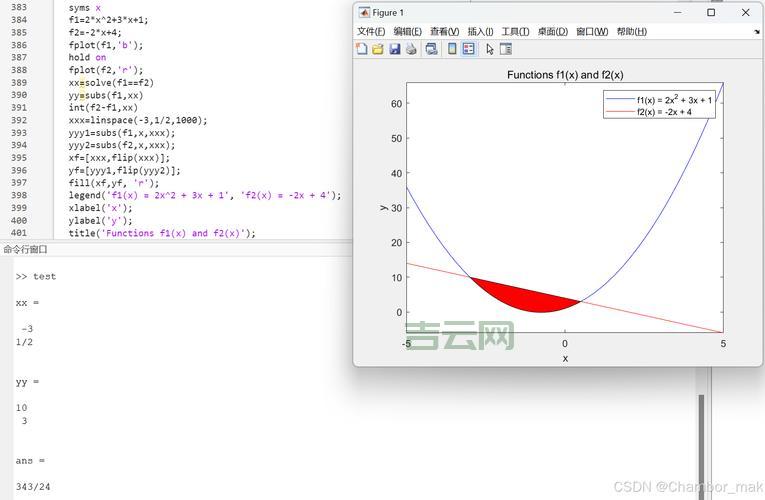The height and width of the screenshot is (500, 765).
Task: Click the plot title 'Functions f1(x) and f2(x)'
Action: 565,75
